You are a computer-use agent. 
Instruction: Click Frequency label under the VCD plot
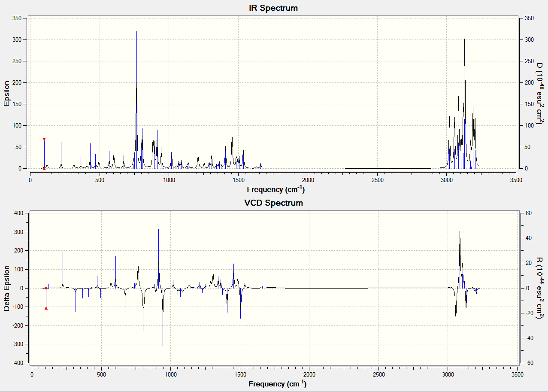click(x=277, y=383)
